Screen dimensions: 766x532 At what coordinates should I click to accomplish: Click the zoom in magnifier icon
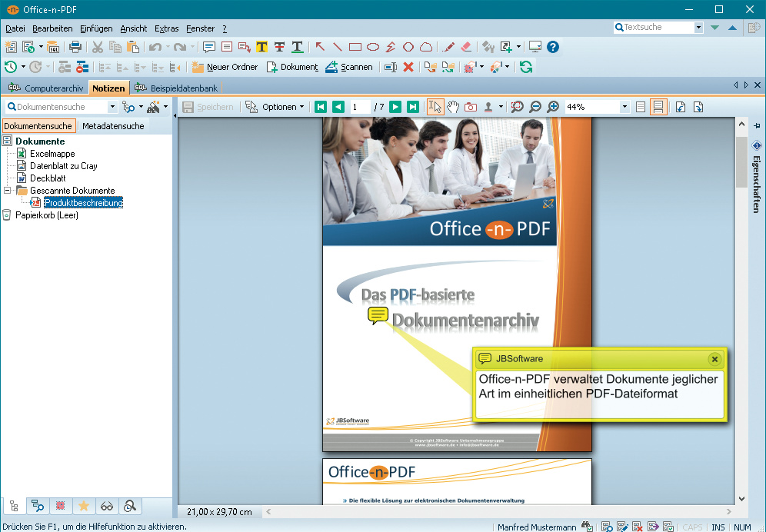coord(553,107)
